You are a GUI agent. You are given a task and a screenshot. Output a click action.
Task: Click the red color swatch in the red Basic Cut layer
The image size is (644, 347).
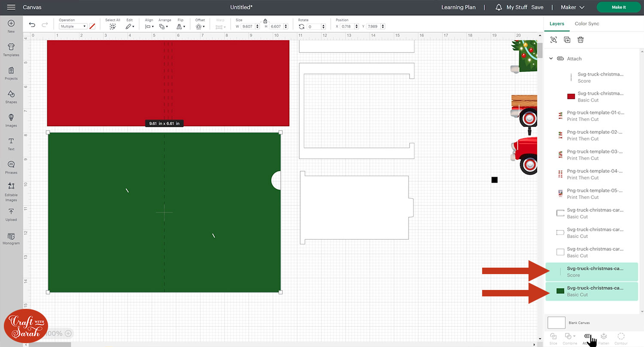pos(571,97)
